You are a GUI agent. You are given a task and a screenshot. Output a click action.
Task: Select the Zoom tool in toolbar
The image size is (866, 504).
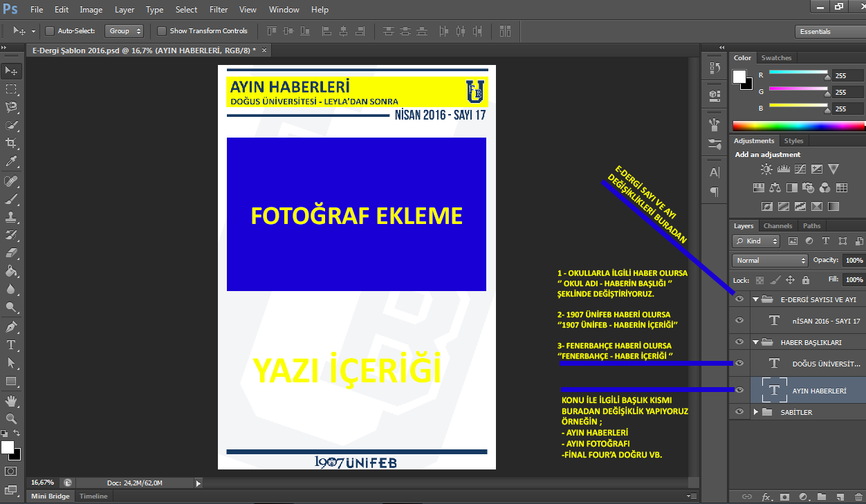11,419
